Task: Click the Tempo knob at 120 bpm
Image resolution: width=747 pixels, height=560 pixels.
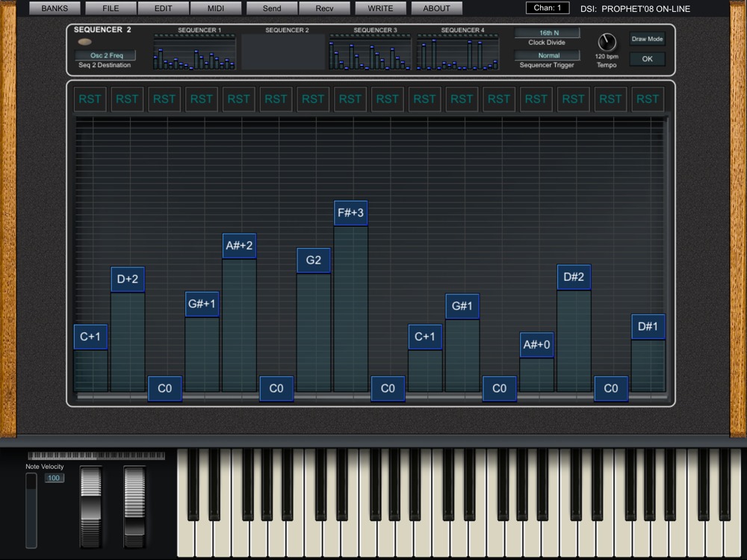Action: tap(607, 43)
